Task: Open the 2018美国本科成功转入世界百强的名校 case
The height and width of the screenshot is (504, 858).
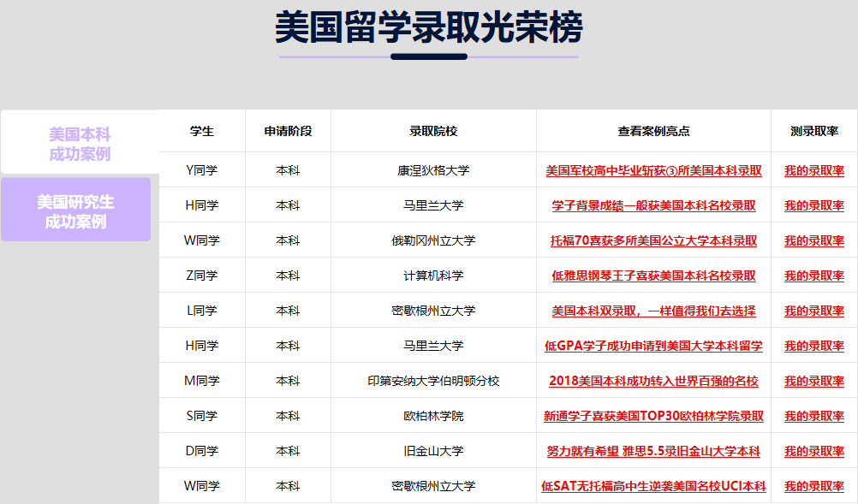Action: point(653,381)
